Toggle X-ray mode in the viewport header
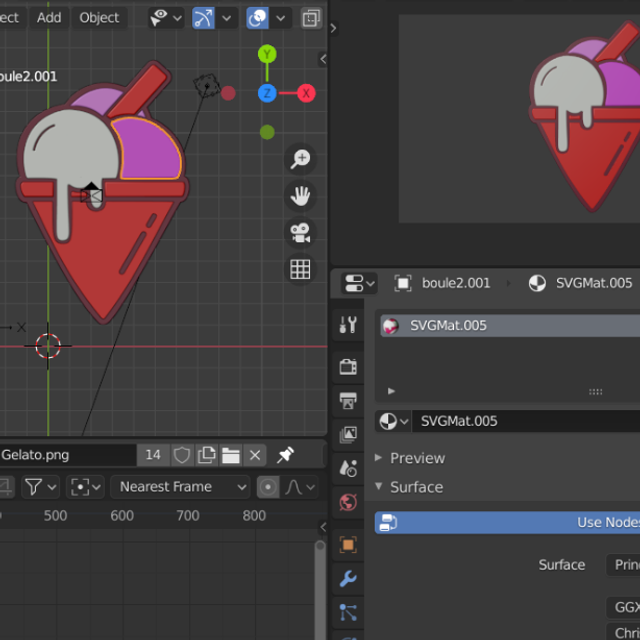Viewport: 640px width, 640px height. (311, 17)
